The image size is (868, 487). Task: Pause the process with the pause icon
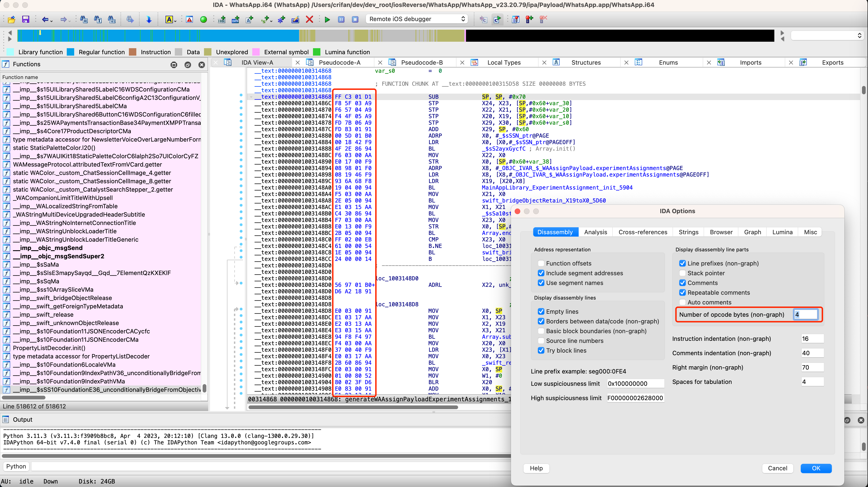coord(341,19)
